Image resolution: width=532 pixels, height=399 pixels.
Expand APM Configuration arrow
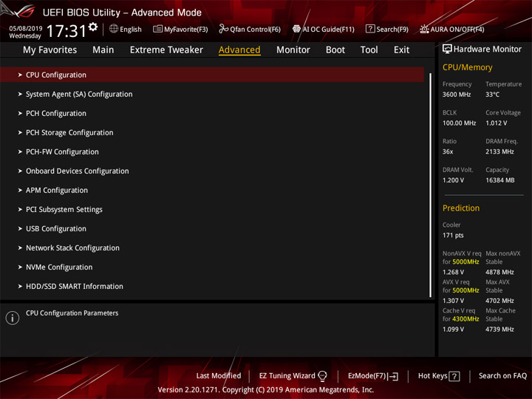pyautogui.click(x=20, y=190)
